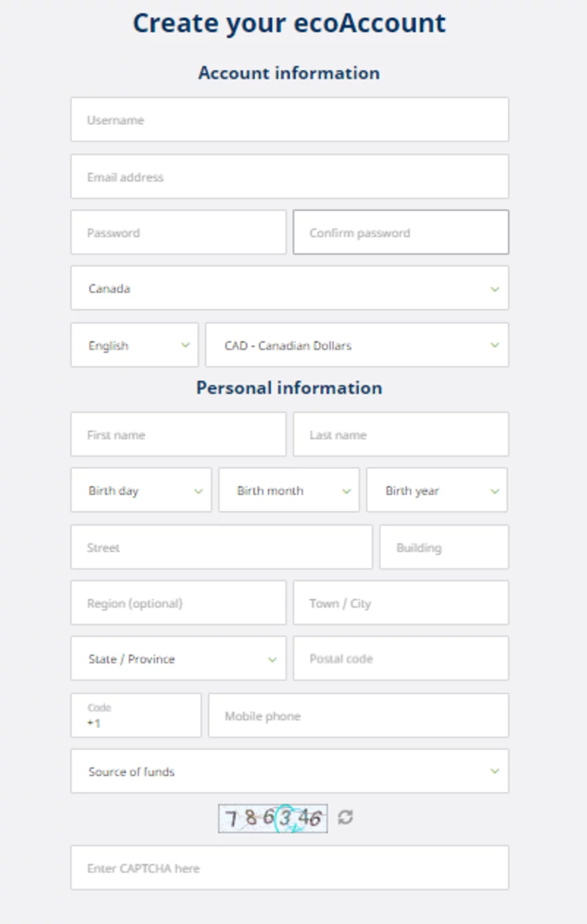Screen dimensions: 587x924
Task: Open the Canada country dropdown
Action: tap(289, 288)
